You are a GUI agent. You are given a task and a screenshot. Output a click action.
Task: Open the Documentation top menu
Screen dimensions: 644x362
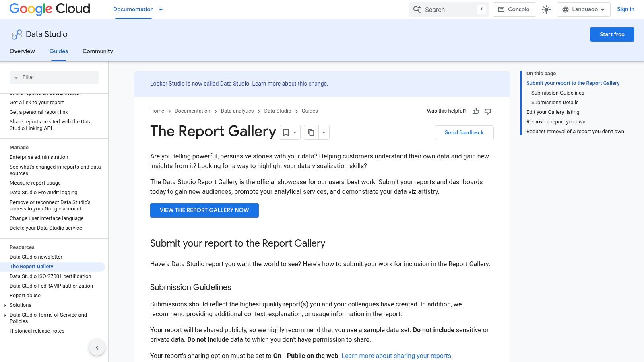(133, 9)
